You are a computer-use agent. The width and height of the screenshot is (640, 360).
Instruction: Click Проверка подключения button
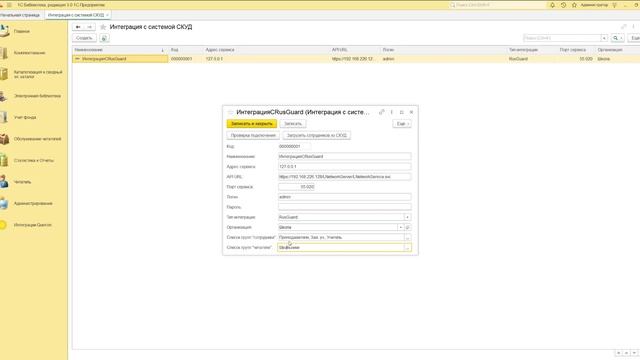point(253,136)
